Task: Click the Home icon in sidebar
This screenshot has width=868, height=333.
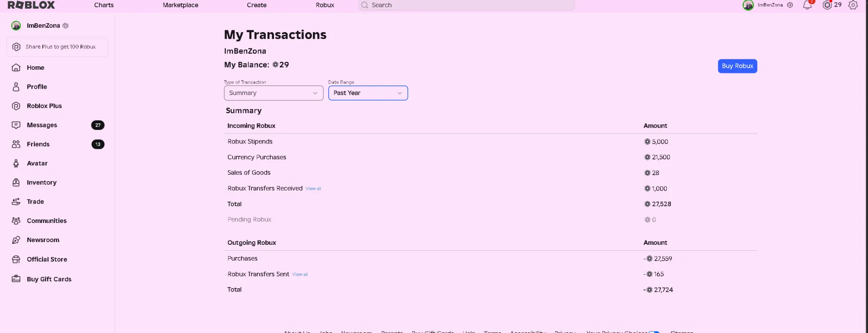Action: tap(16, 67)
